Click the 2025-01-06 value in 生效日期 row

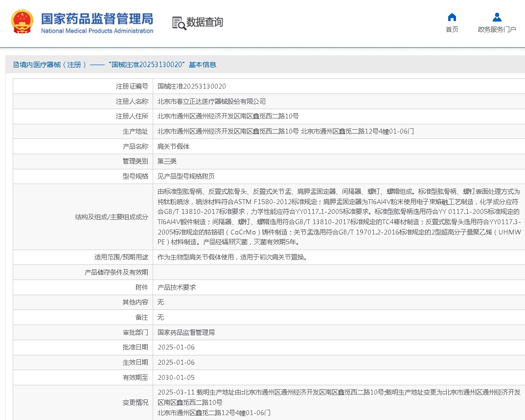pos(176,362)
